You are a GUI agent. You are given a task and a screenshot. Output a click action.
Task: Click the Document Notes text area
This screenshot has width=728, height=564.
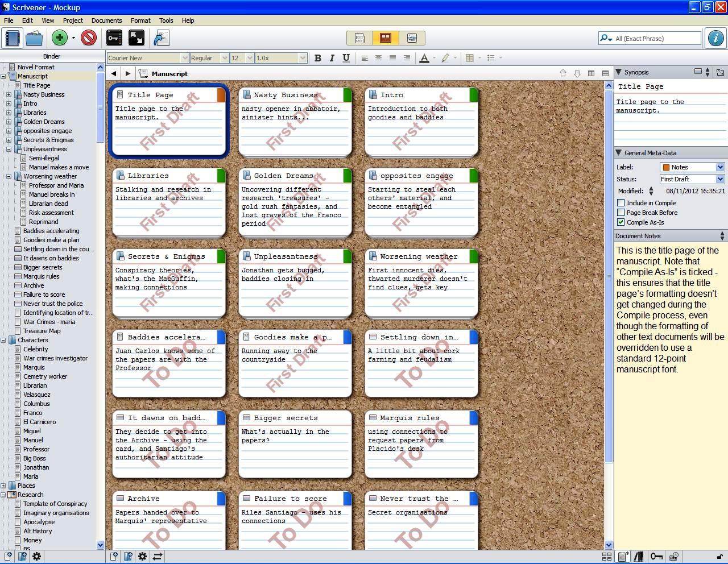point(670,395)
